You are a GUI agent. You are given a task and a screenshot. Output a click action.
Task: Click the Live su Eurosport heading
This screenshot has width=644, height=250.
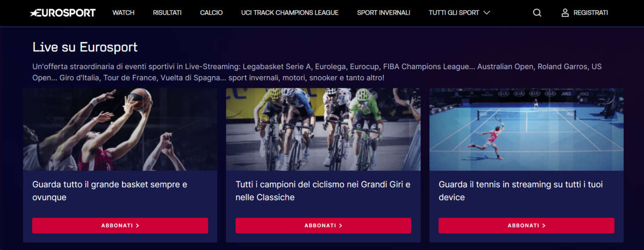(85, 47)
